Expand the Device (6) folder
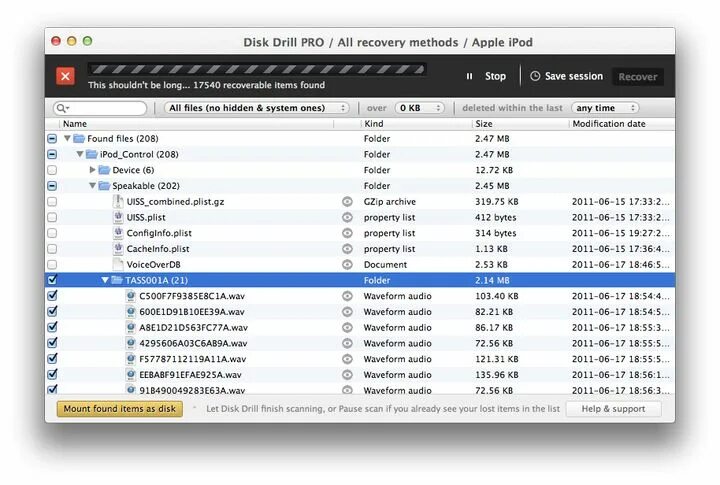The width and height of the screenshot is (720, 485). tap(92, 170)
